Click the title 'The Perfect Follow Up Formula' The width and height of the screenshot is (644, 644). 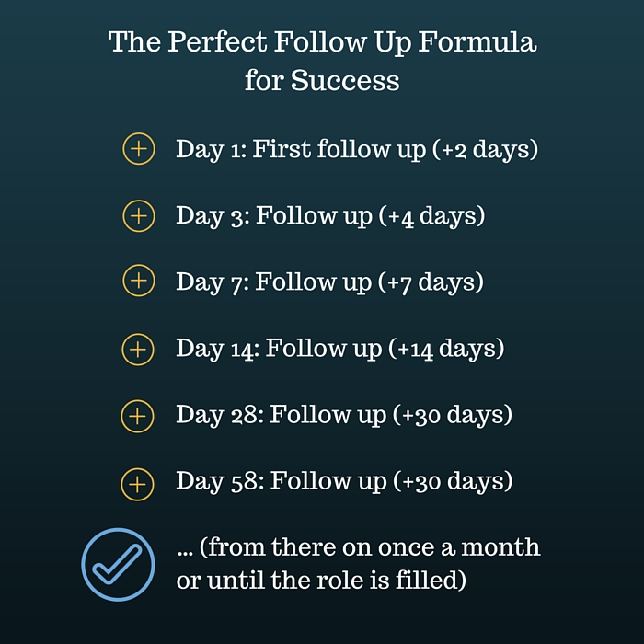322,42
